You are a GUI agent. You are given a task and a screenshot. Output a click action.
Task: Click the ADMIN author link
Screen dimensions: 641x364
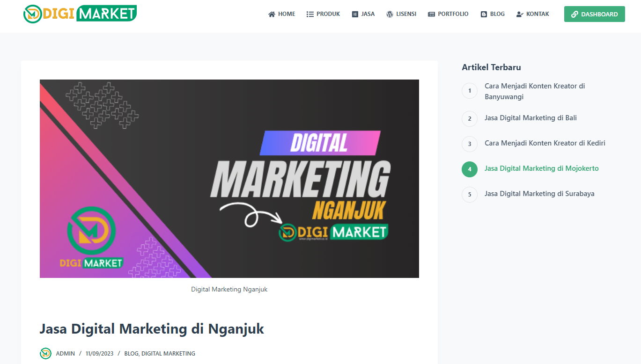click(x=65, y=354)
